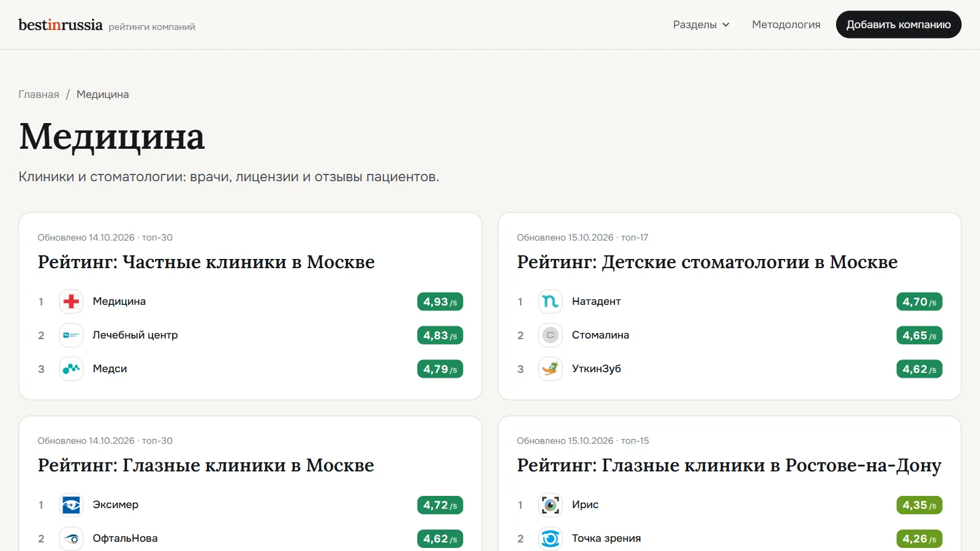Open rating Частные клиники в Москве
This screenshot has height=551, width=980.
click(x=206, y=262)
